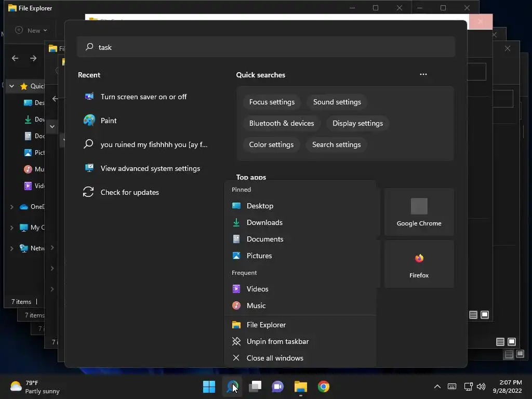Choose 'Color settings' quick search
The width and height of the screenshot is (532, 399).
tap(271, 144)
